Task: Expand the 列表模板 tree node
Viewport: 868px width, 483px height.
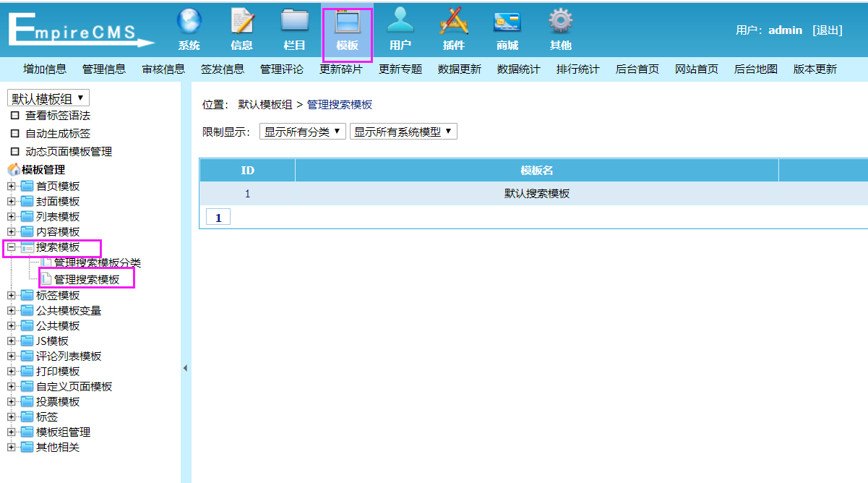Action: [11, 217]
